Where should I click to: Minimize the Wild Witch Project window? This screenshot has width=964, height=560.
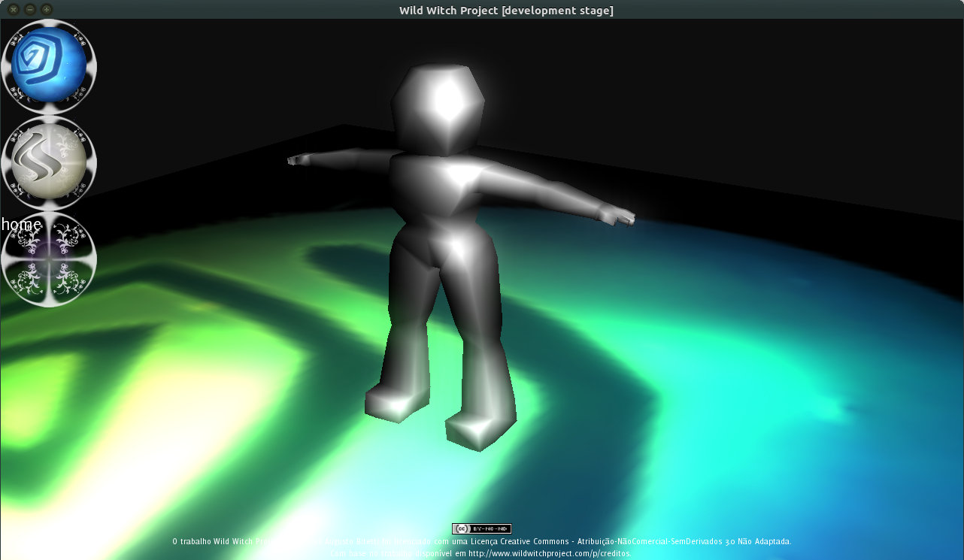tap(30, 10)
